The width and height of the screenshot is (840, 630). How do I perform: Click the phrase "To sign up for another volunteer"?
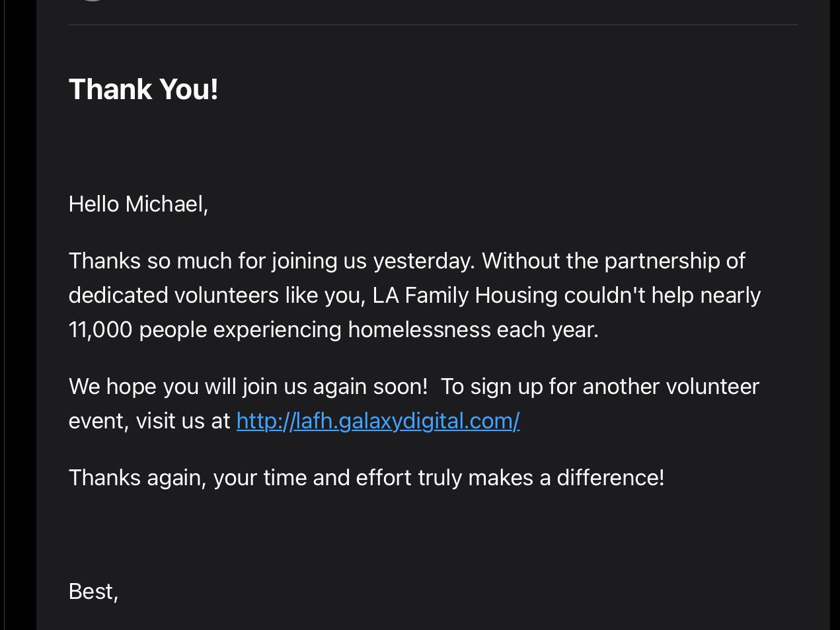600,387
